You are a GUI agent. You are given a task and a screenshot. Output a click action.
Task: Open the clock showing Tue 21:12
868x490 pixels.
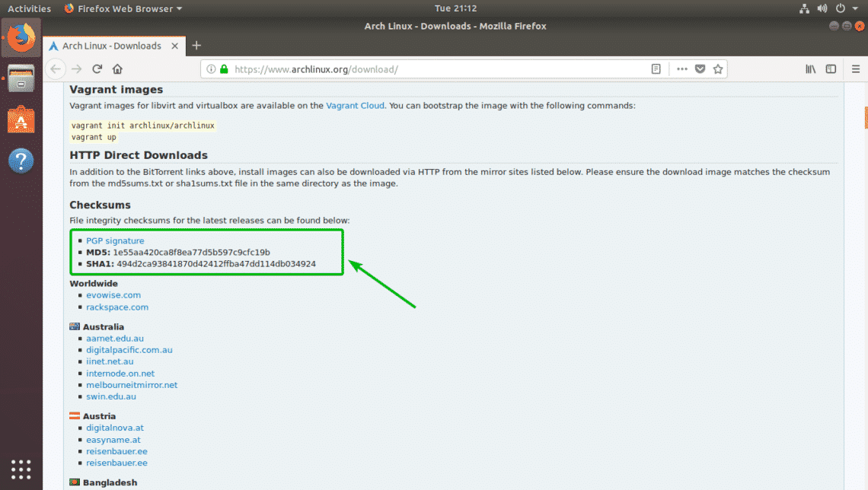point(455,8)
